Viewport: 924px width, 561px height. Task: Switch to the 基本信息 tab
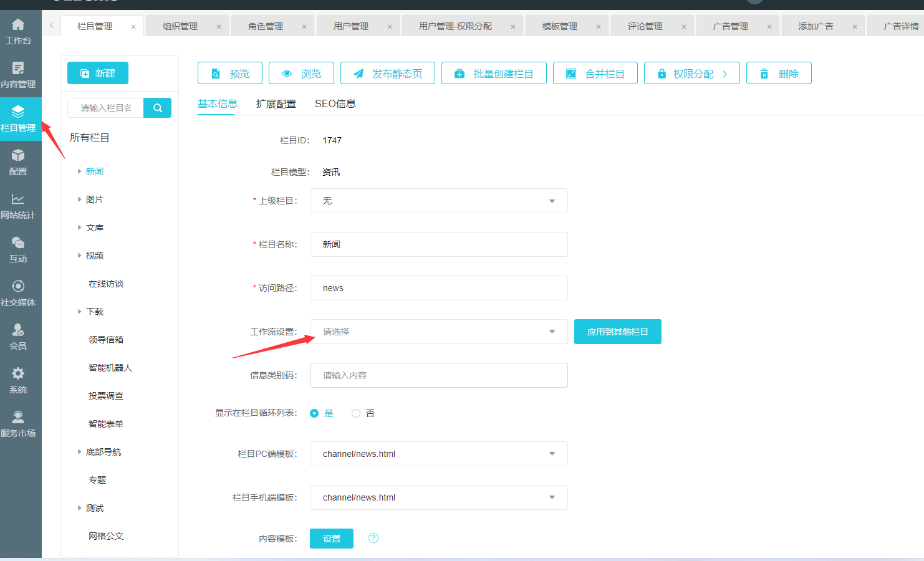point(218,103)
